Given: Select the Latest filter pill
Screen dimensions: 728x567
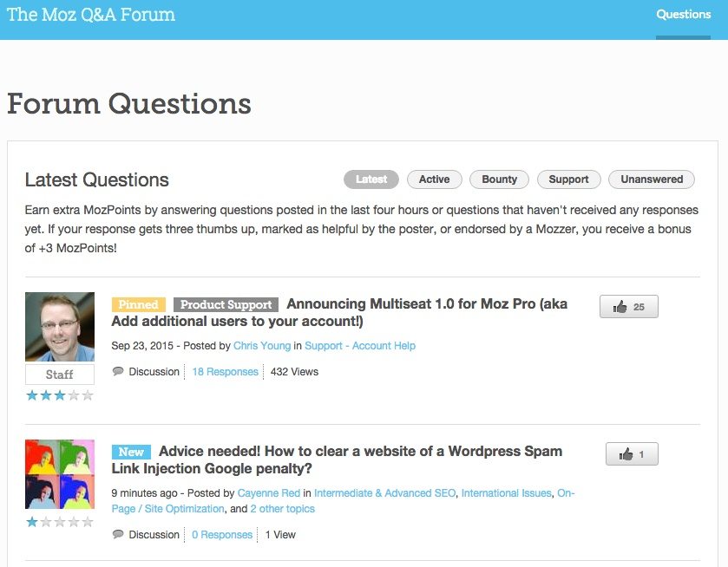Looking at the screenshot, I should [x=371, y=179].
